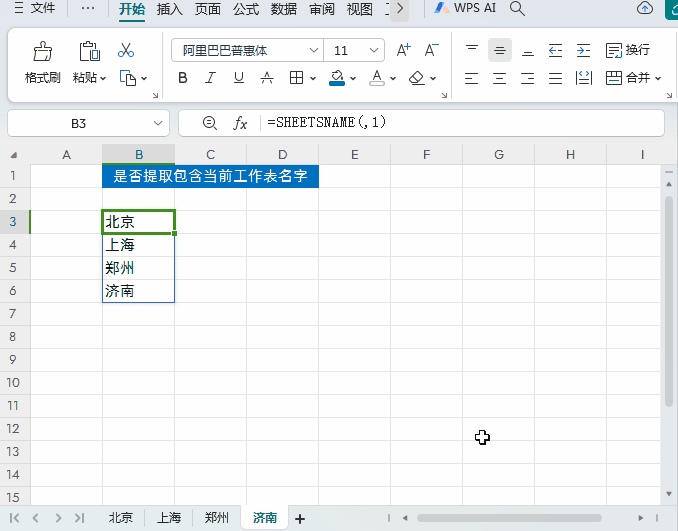Open the more options ellipsis menu
This screenshot has height=531, width=678.
(x=88, y=8)
